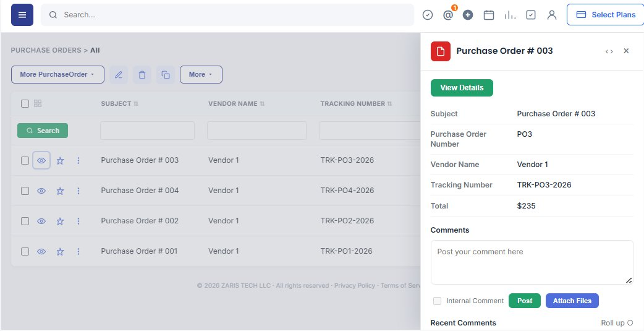644x331 pixels.
Task: Click the 'Purchase Order # 002' subject cell
Action: (140, 221)
